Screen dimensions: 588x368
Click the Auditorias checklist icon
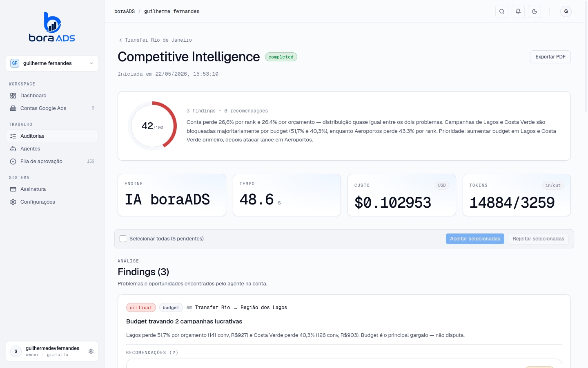(x=13, y=136)
